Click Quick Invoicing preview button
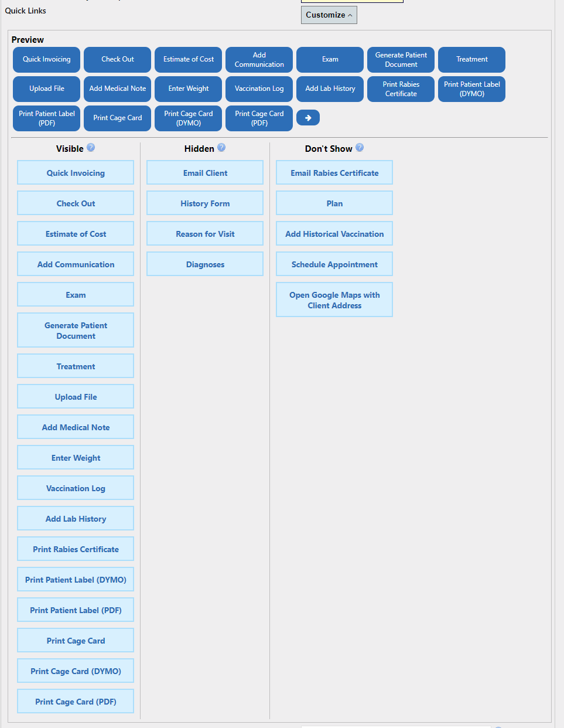The width and height of the screenshot is (564, 728). tap(47, 60)
